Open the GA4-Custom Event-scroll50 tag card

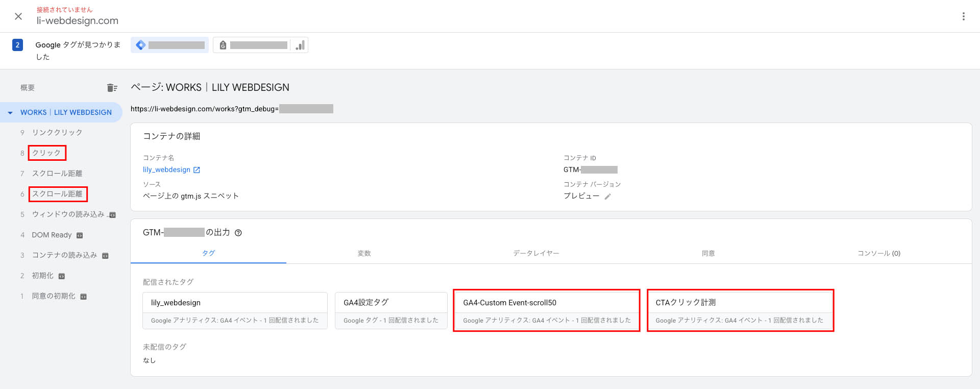(x=547, y=310)
